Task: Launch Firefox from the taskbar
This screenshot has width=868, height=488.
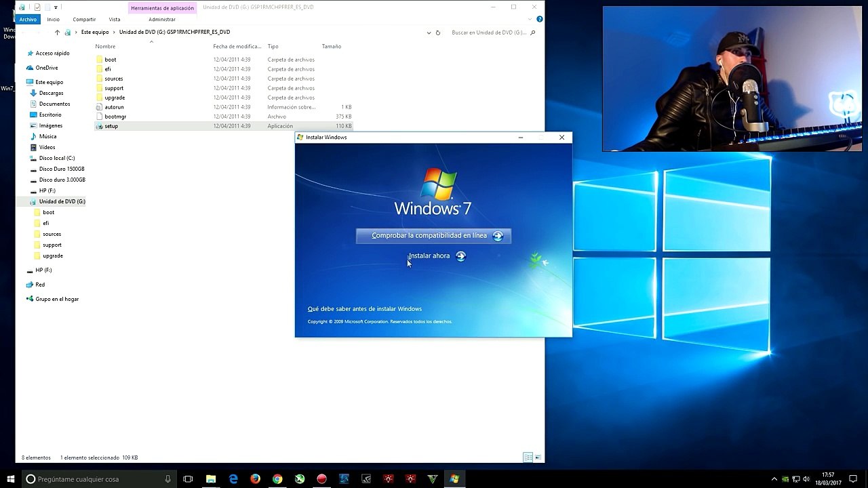Action: 255,479
